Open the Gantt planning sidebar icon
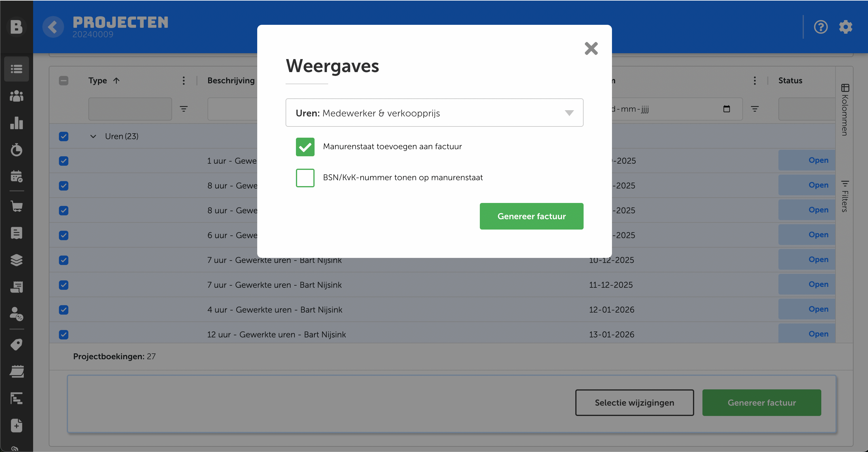Screen dimensions: 868x452 pyautogui.click(x=17, y=398)
